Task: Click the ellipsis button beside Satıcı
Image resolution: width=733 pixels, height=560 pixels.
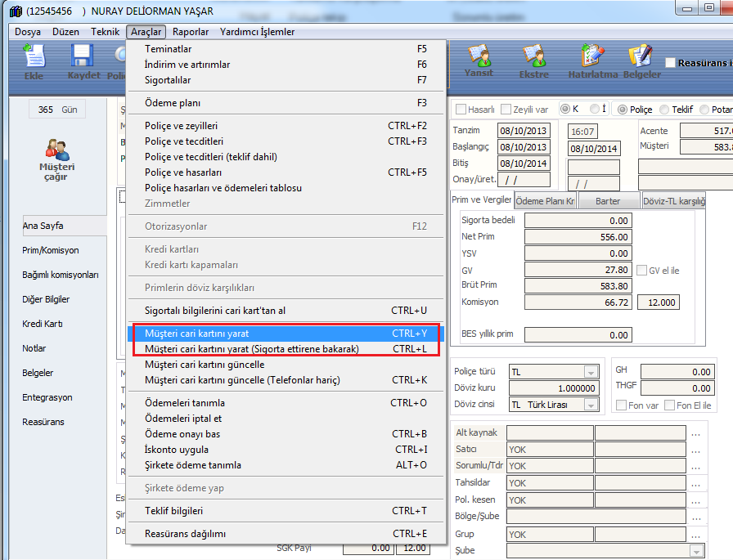Action: click(x=695, y=450)
